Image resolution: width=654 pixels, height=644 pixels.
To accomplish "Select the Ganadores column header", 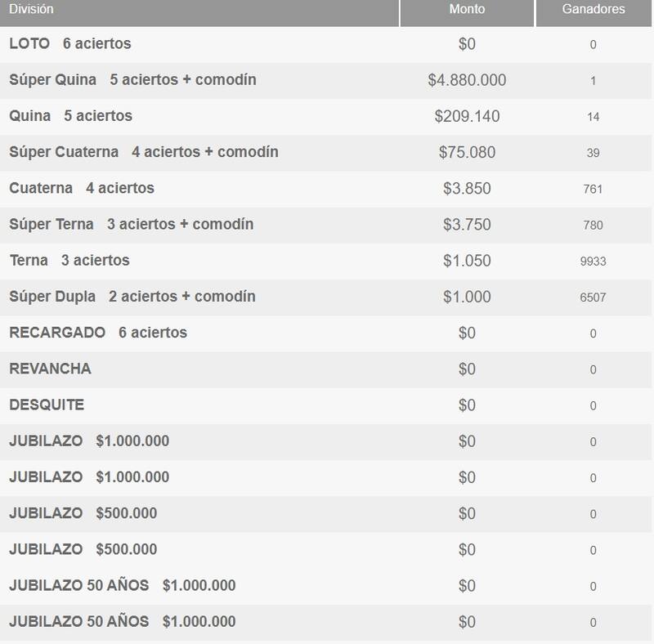I will (594, 10).
